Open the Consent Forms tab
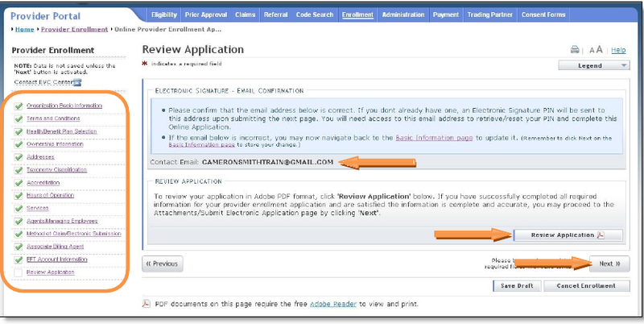This screenshot has height=324, width=644. coord(543,15)
